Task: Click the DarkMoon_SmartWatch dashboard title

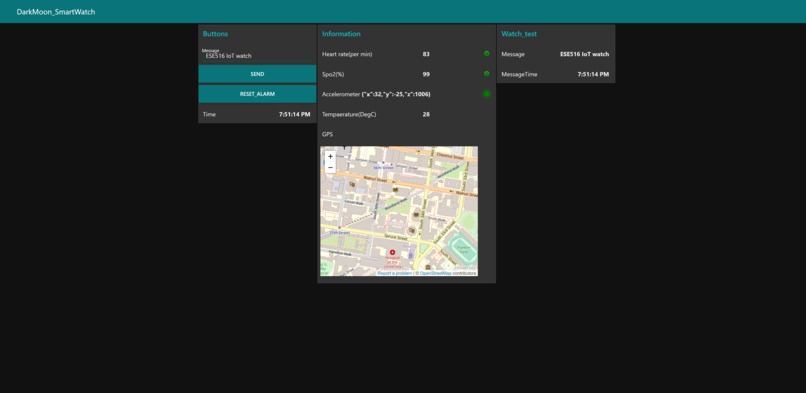Action: pyautogui.click(x=56, y=11)
